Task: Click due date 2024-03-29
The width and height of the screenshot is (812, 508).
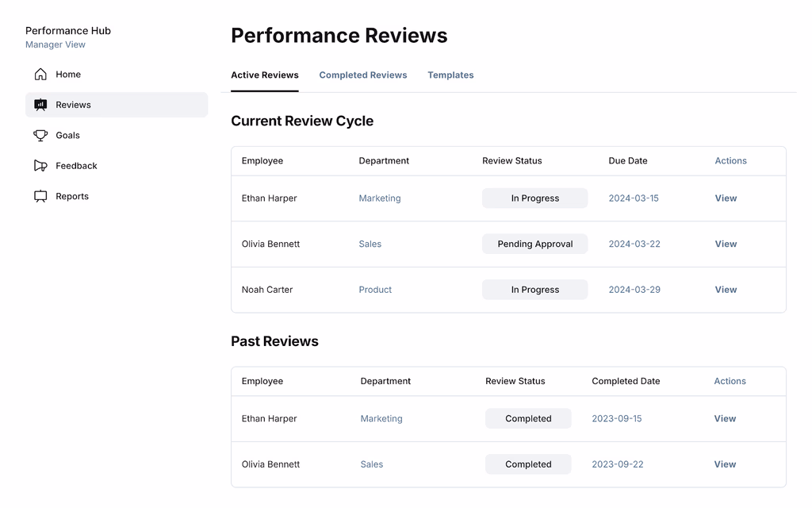Action: click(634, 289)
